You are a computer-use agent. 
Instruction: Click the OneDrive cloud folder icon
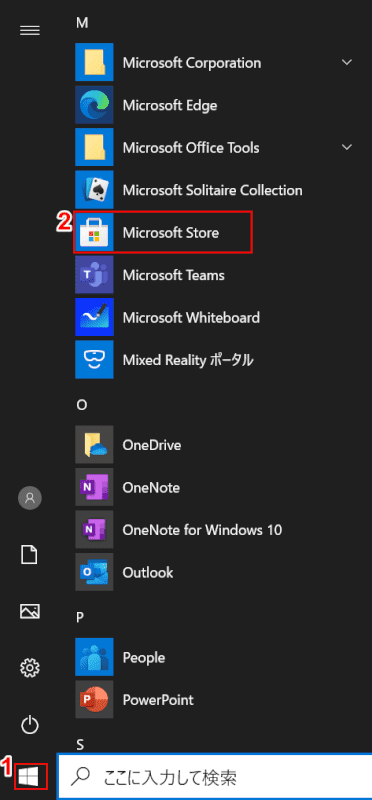94,445
